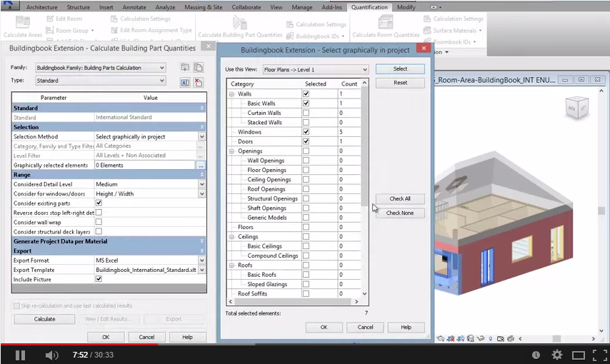Open the Selection Method dropdown
Image resolution: width=610 pixels, height=364 pixels.
click(201, 137)
